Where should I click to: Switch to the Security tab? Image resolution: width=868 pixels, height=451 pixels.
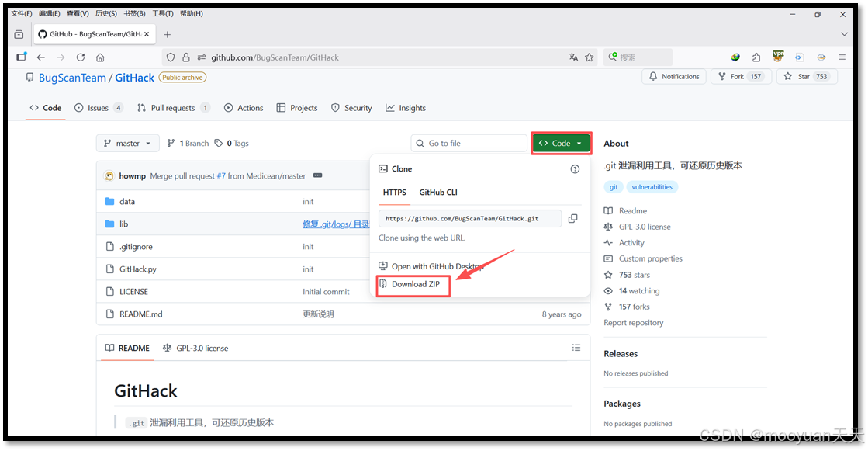tap(351, 108)
